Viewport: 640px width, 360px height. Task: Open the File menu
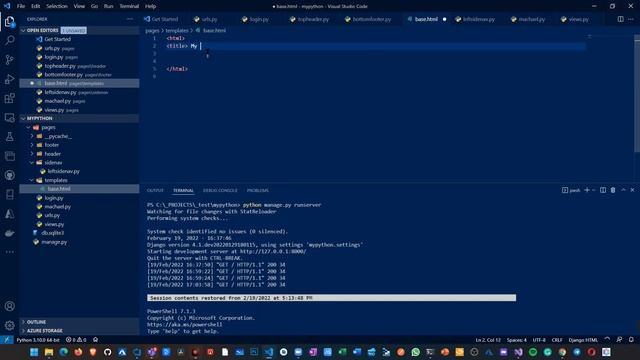click(21, 6)
